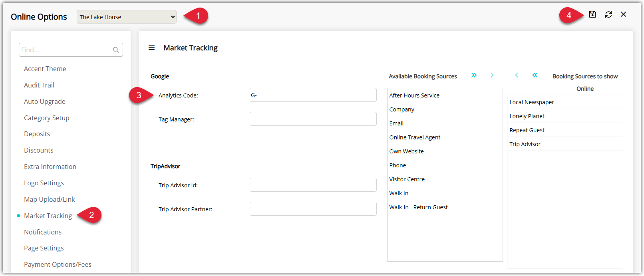The image size is (644, 276).
Task: Select Walk-in - Return Guest source
Action: 445,207
